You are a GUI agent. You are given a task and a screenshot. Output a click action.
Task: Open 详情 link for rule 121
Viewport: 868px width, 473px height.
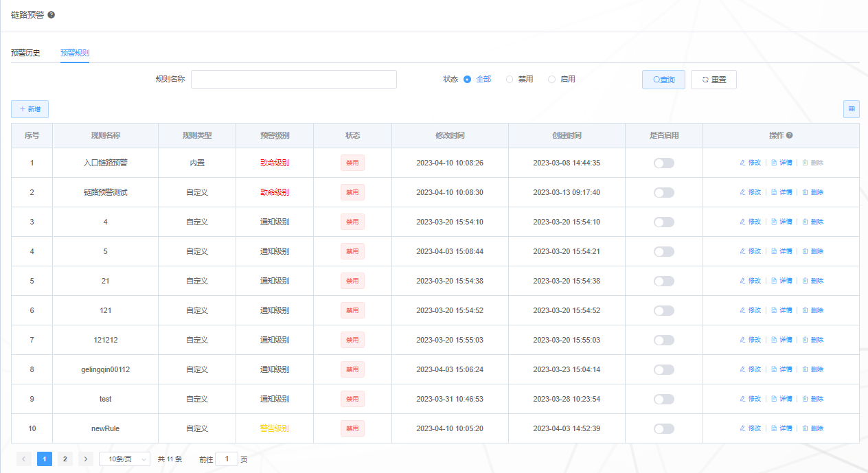(x=786, y=310)
